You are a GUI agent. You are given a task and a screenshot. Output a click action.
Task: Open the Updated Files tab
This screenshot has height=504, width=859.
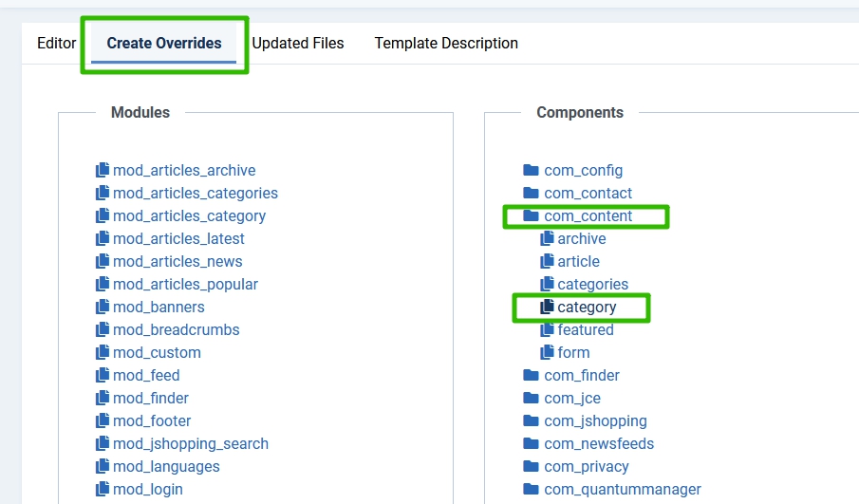coord(298,44)
